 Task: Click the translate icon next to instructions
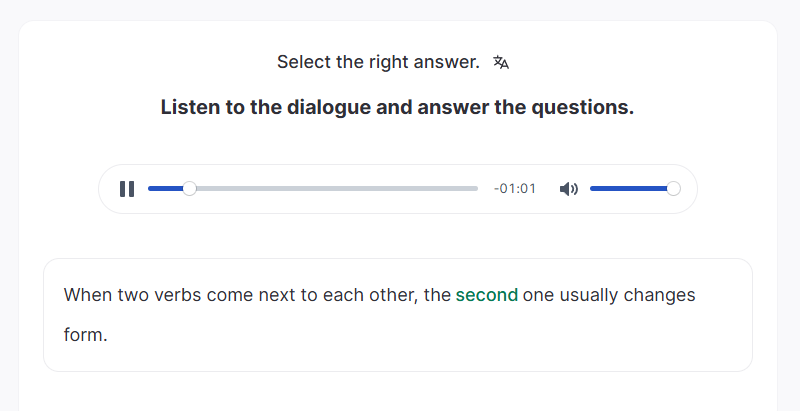point(501,62)
